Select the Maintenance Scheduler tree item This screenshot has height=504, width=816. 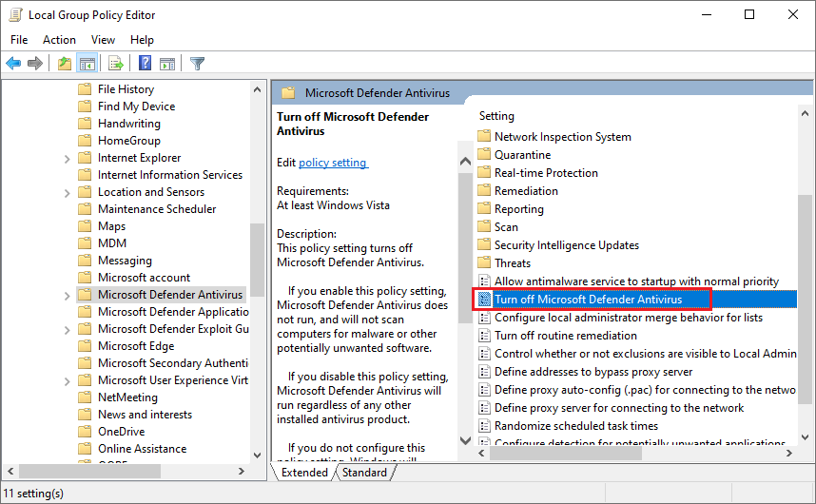pos(157,209)
